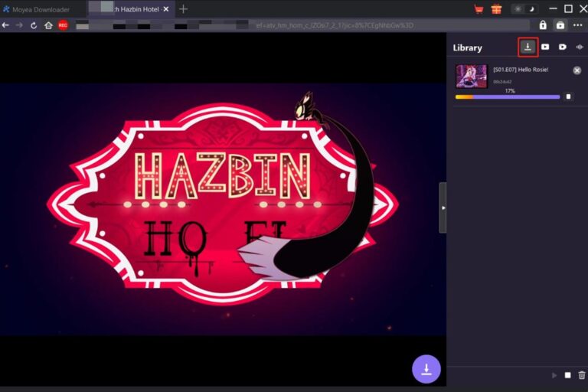Delete all tasks with trash icon

tap(582, 375)
